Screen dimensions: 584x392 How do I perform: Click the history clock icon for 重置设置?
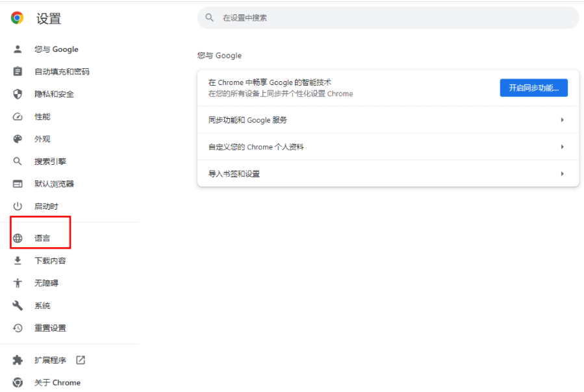tap(18, 328)
